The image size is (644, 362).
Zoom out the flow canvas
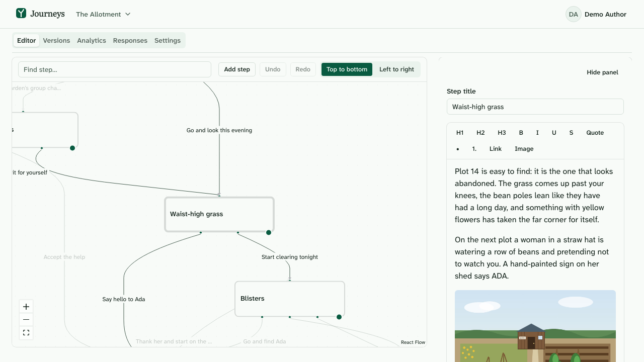pyautogui.click(x=26, y=320)
